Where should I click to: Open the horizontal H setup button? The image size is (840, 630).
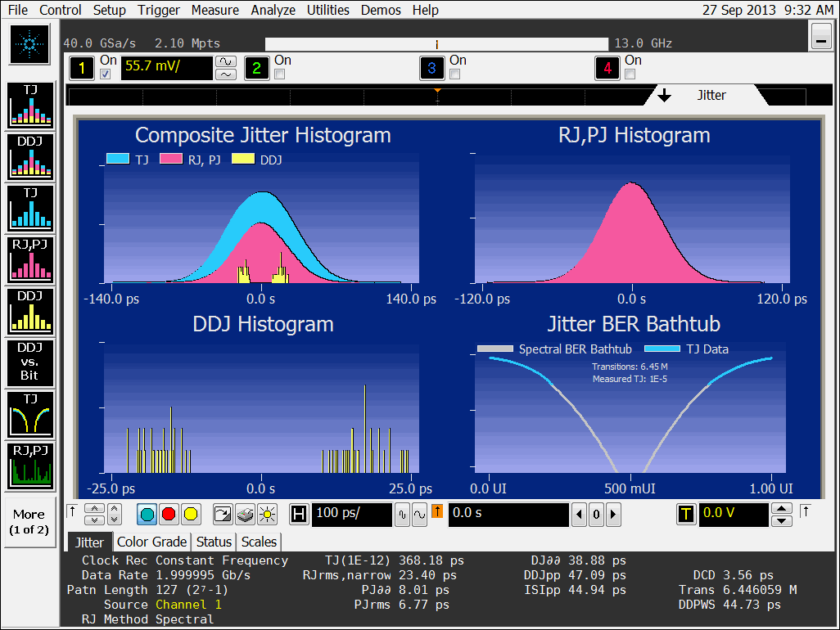click(298, 515)
